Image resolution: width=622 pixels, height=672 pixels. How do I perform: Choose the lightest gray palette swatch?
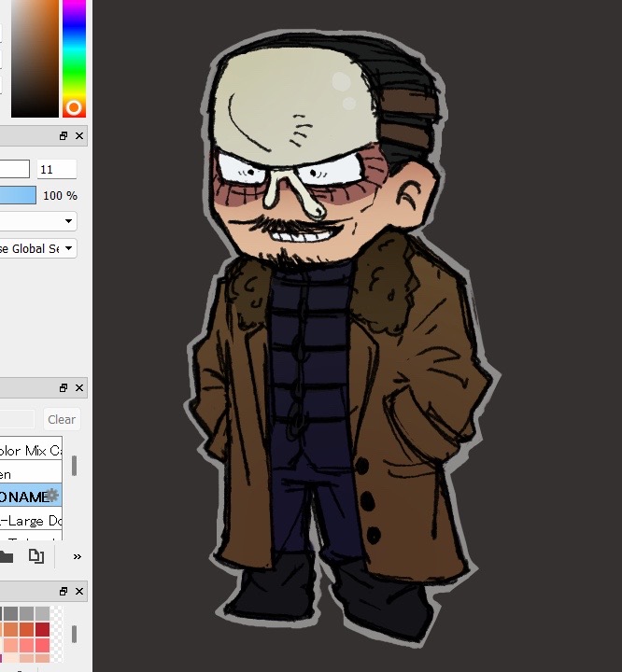click(42, 613)
